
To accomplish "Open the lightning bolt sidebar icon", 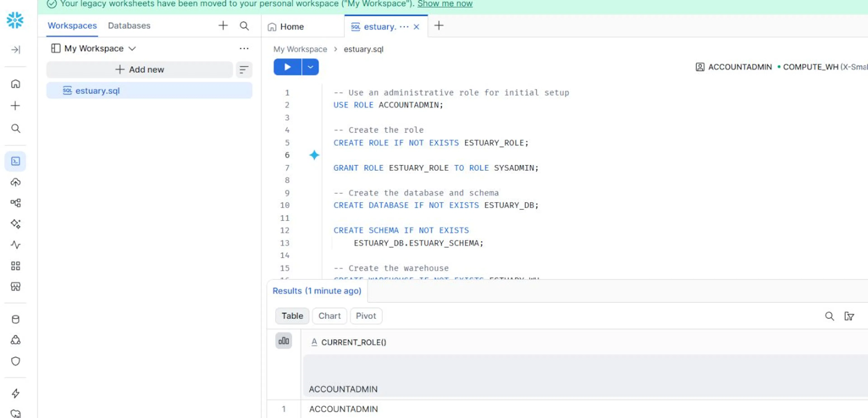I will point(16,393).
